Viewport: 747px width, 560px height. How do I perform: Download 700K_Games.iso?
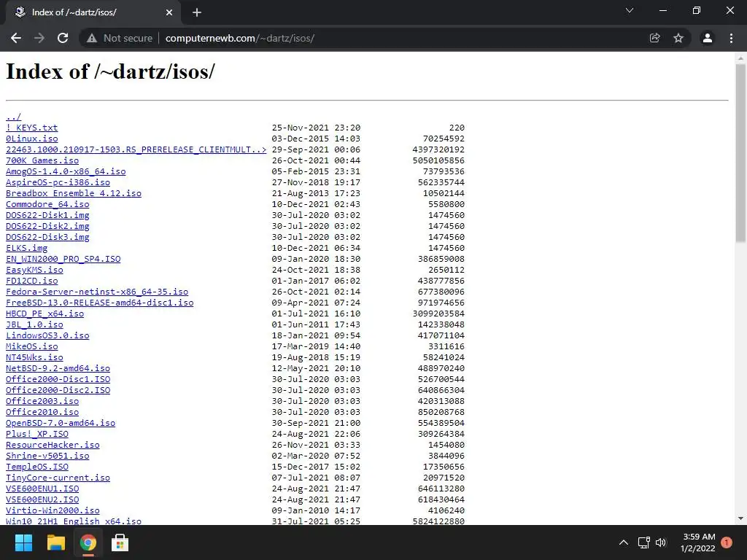click(x=42, y=160)
